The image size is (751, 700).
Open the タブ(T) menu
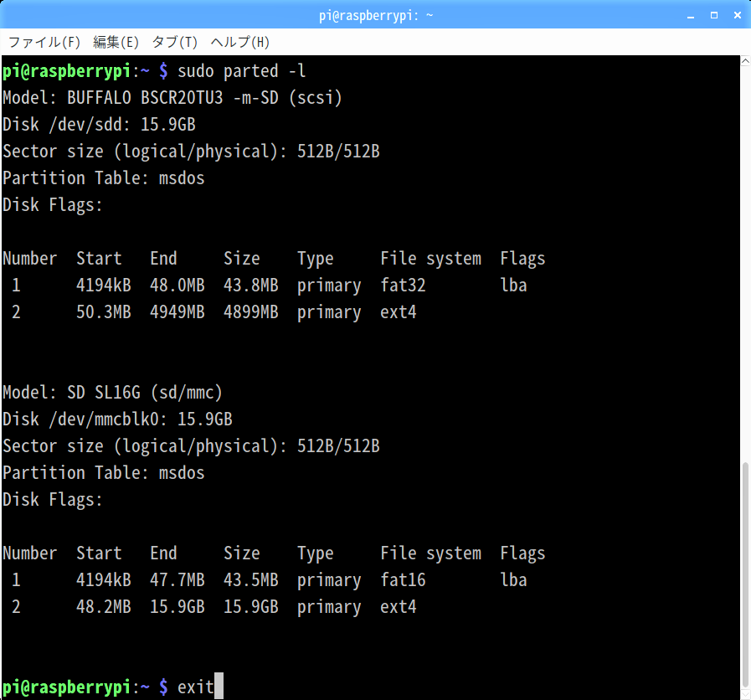click(174, 42)
